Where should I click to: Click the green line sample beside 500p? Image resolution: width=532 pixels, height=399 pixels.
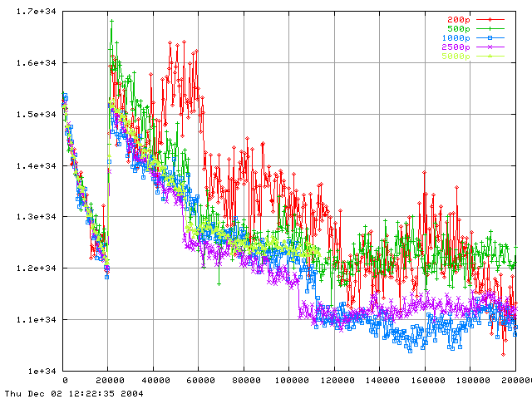coord(490,28)
